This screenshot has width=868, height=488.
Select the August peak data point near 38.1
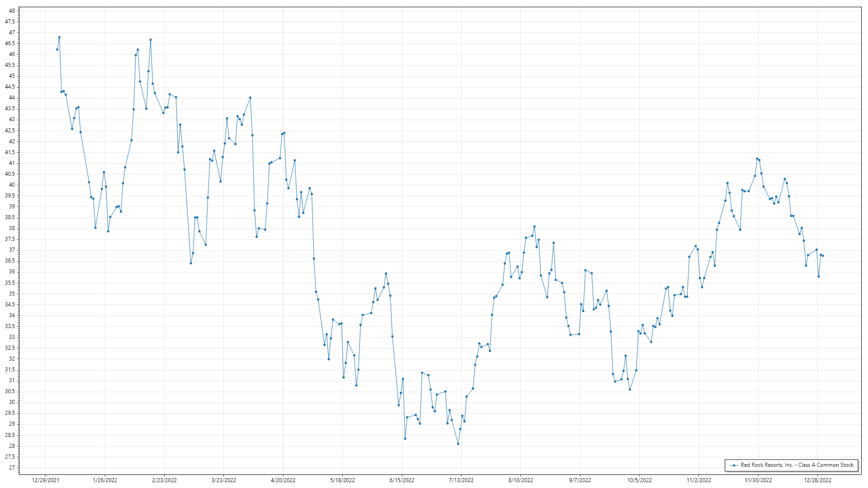click(x=534, y=227)
